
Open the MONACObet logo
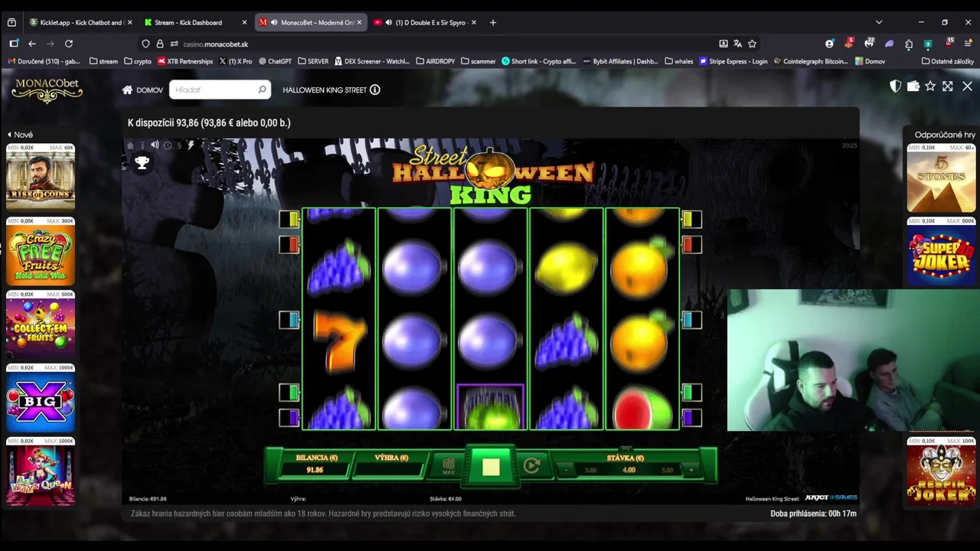pos(47,90)
